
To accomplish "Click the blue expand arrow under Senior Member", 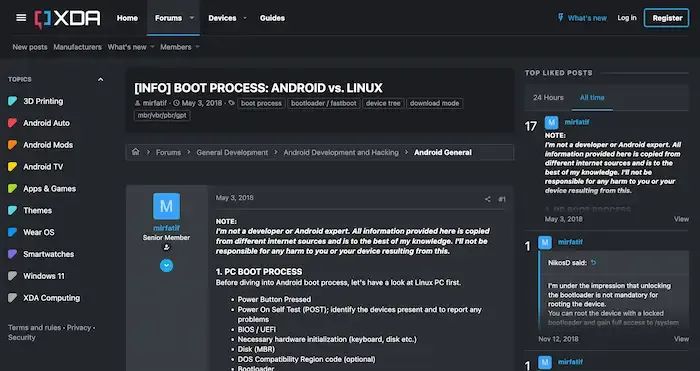I will tap(167, 266).
